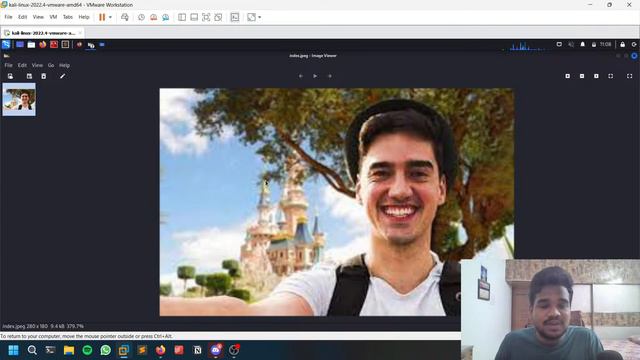640x360 pixels.
Task: Open the image viewer's Help menu
Action: tap(64, 65)
